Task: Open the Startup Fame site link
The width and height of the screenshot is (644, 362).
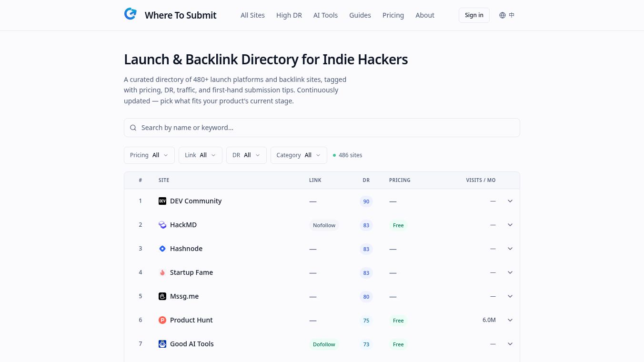Action: tap(191, 272)
